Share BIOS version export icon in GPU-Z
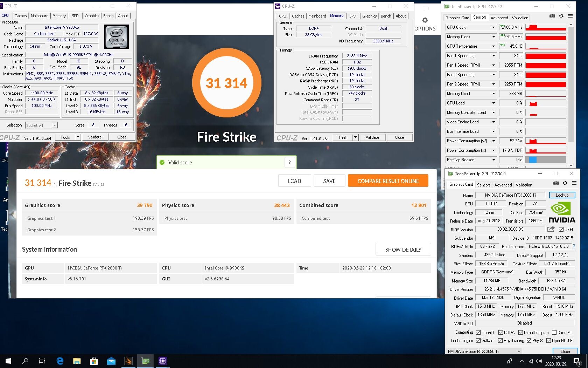This screenshot has width=588, height=368. [x=551, y=229]
